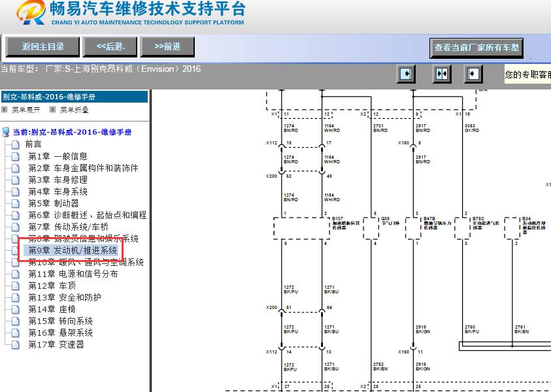Viewport: 551px width, 392px height.
Task: Collapse all menus via 菜单折叠
Action: coord(74,110)
